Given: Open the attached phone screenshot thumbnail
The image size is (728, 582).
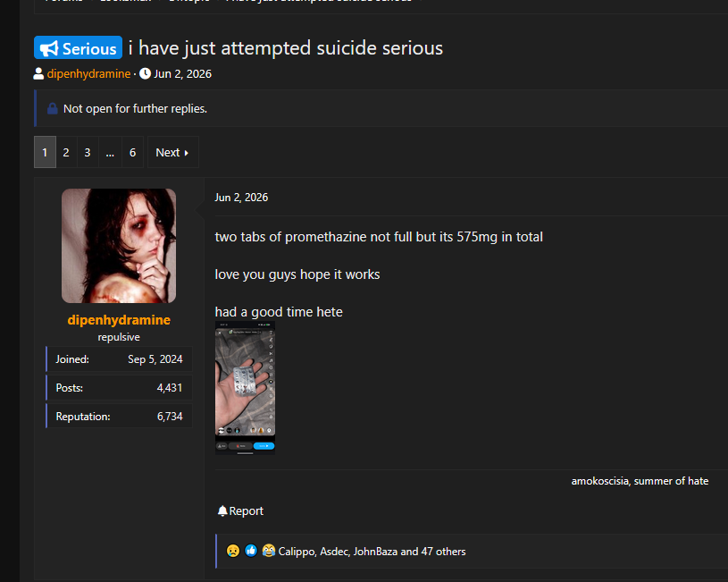Looking at the screenshot, I should point(245,388).
